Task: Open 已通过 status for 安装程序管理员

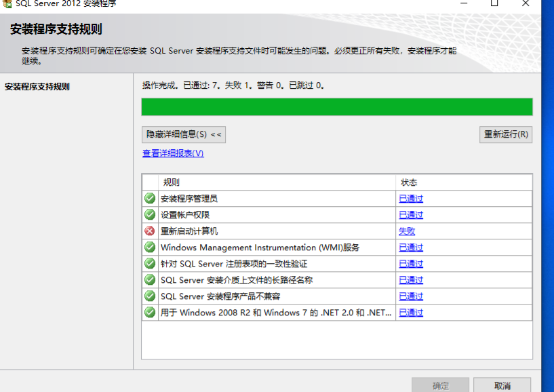Action: click(x=411, y=199)
